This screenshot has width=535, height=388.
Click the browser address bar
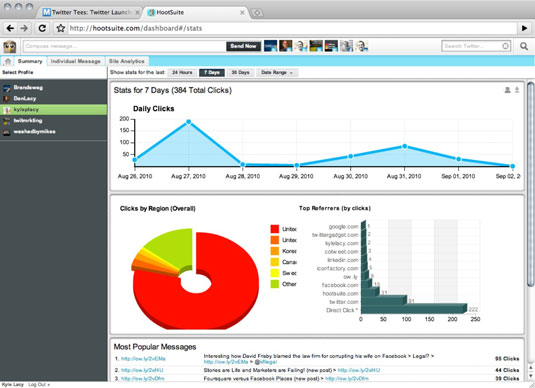pyautogui.click(x=292, y=28)
